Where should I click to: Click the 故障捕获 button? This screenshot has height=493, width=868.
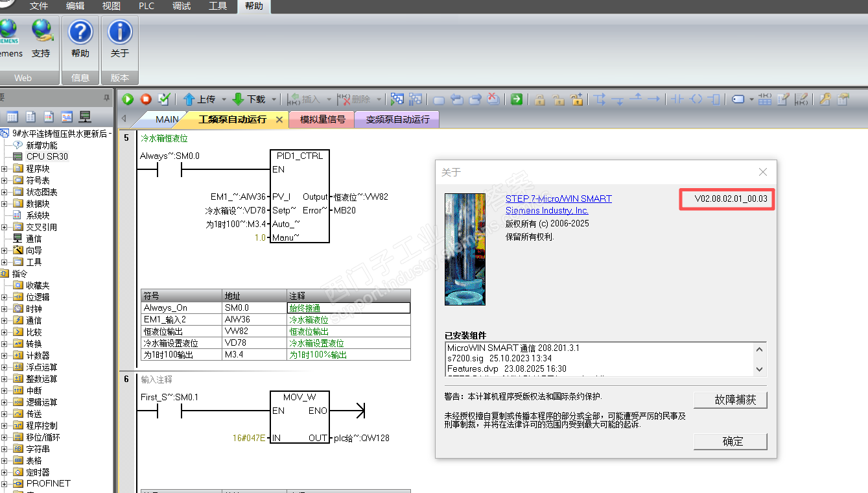coord(731,400)
